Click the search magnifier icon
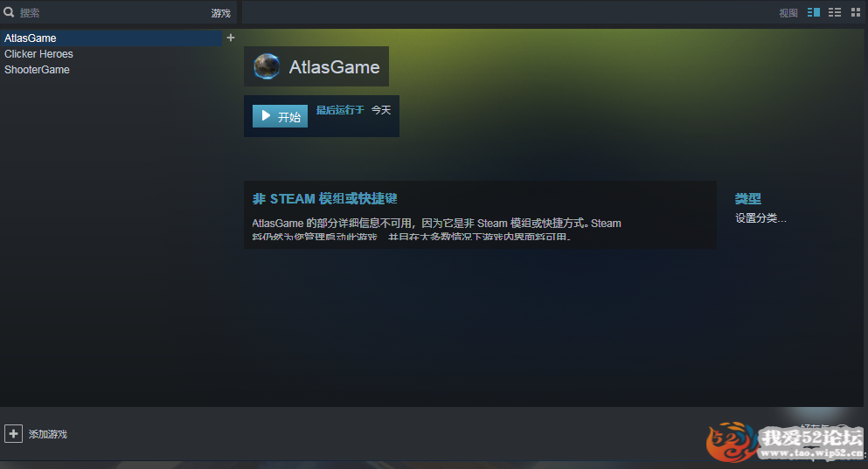The height and width of the screenshot is (469, 868). pyautogui.click(x=9, y=12)
